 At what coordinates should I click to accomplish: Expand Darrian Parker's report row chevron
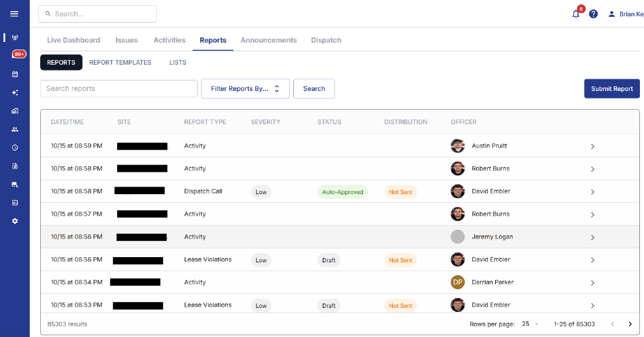pos(592,283)
